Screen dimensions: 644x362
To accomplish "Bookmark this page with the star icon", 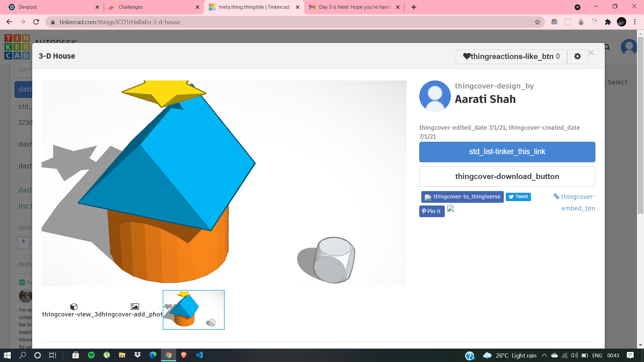I will 537,22.
